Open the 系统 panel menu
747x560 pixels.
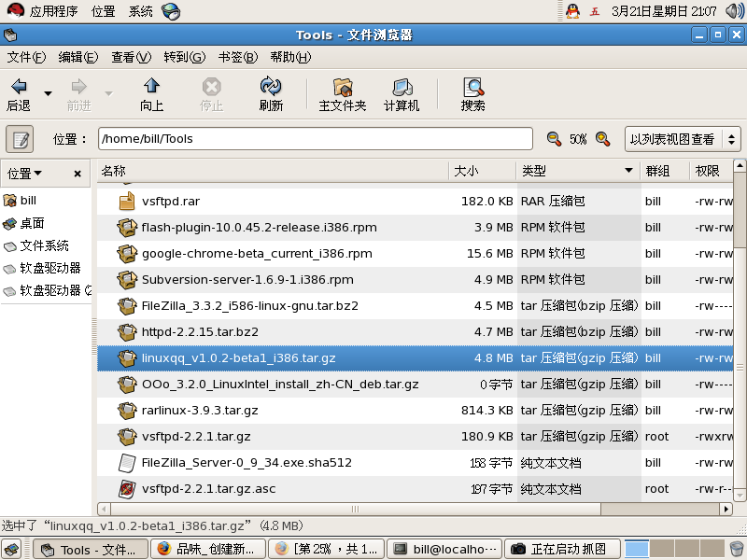pos(141,11)
